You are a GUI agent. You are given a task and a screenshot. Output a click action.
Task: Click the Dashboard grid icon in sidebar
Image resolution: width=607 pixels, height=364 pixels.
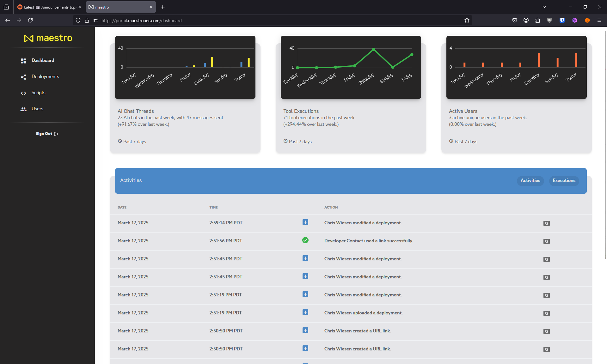(23, 61)
